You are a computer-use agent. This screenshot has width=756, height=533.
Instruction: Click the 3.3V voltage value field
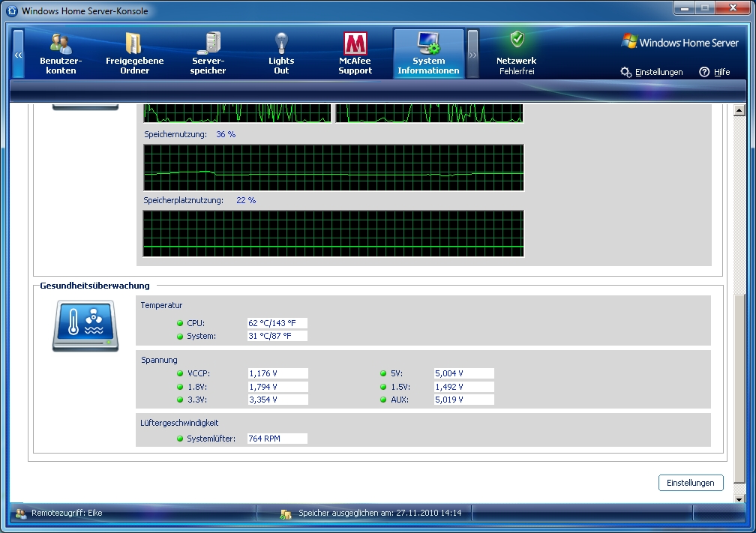click(x=277, y=400)
